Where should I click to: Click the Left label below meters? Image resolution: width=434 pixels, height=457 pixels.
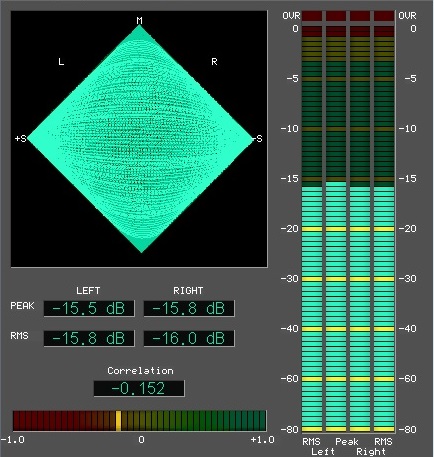tap(323, 452)
